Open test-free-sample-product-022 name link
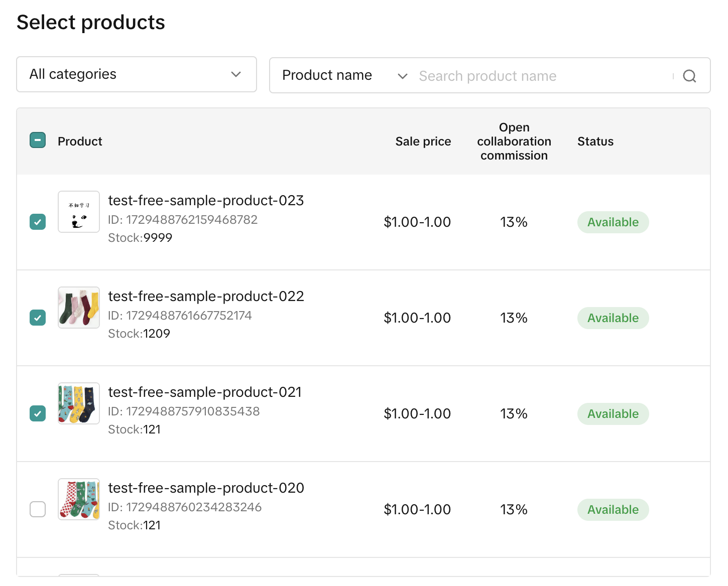 click(x=206, y=297)
